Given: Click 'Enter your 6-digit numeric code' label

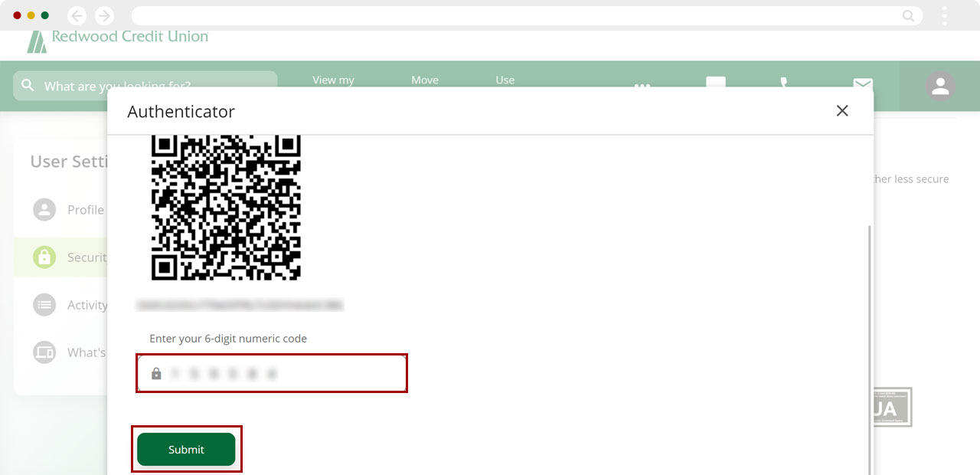Looking at the screenshot, I should tap(228, 339).
